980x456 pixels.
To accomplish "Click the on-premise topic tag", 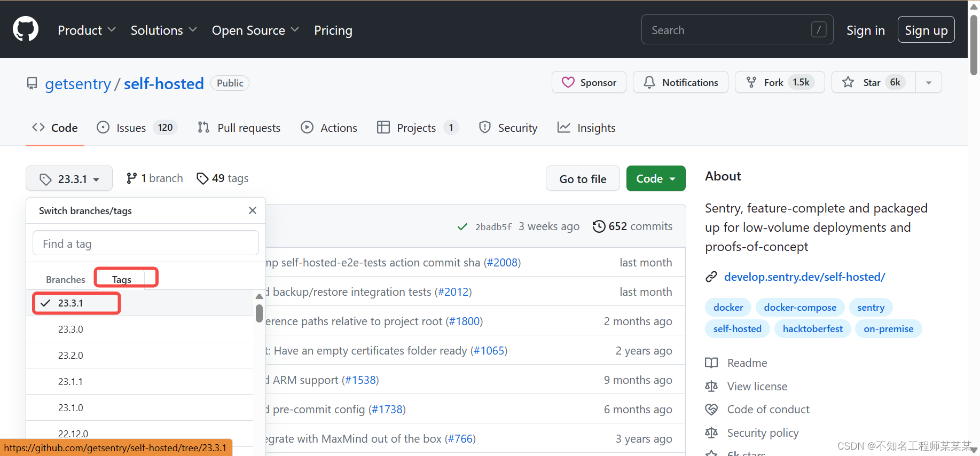I will (x=889, y=328).
